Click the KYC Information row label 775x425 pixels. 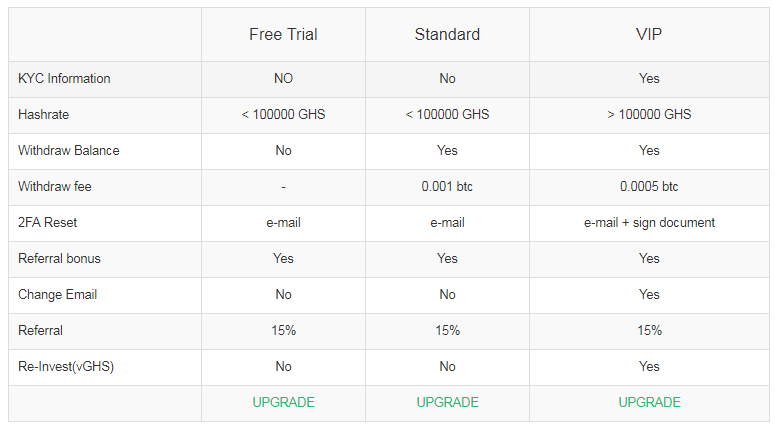(64, 79)
